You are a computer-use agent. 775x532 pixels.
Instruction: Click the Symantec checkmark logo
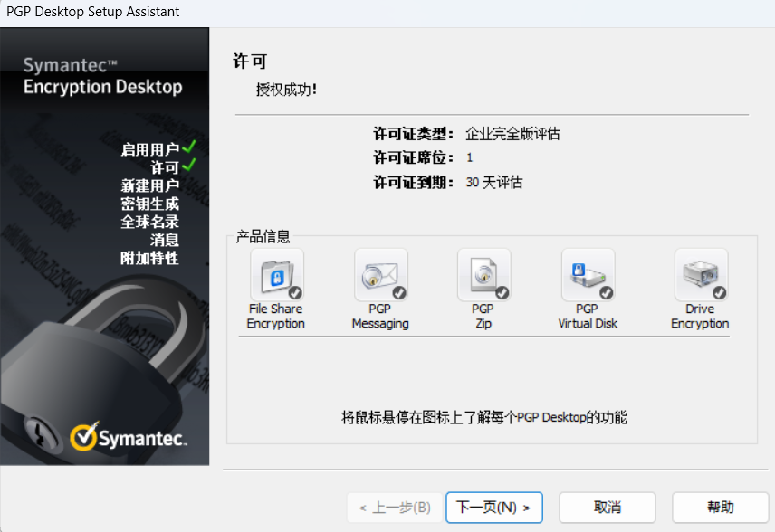[x=84, y=436]
